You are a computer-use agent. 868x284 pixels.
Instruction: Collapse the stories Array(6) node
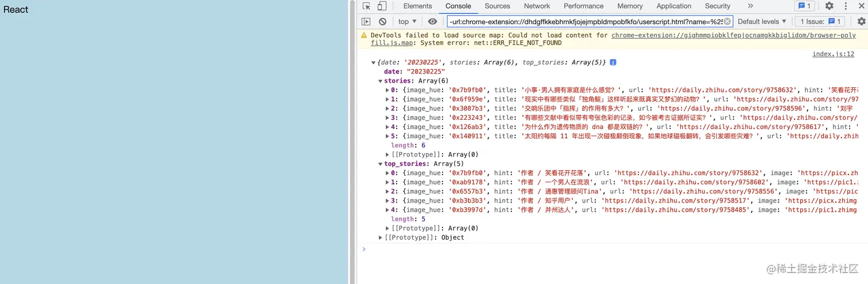point(381,81)
